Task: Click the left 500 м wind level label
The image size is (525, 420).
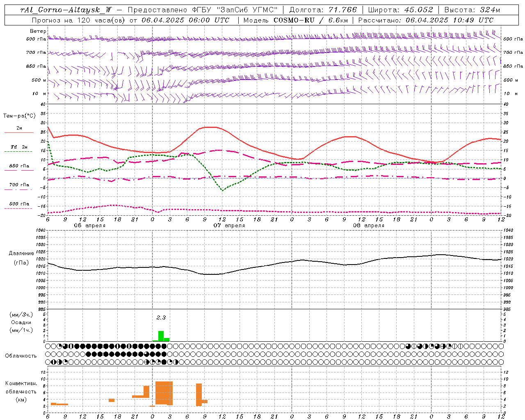Action: [39, 80]
